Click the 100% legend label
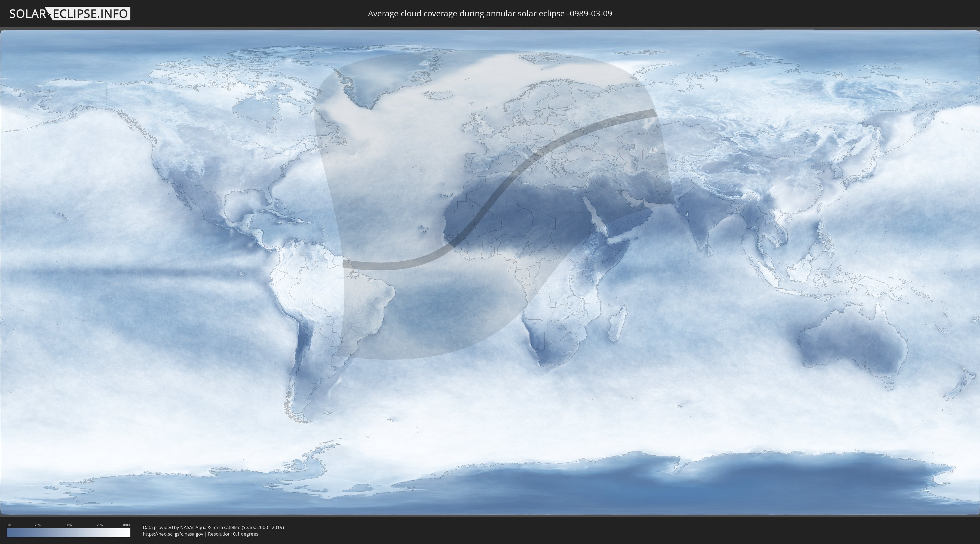This screenshot has height=544, width=980. (126, 525)
